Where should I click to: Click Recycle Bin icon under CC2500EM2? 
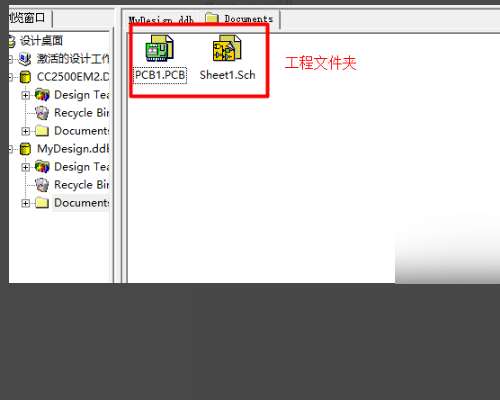[x=42, y=113]
